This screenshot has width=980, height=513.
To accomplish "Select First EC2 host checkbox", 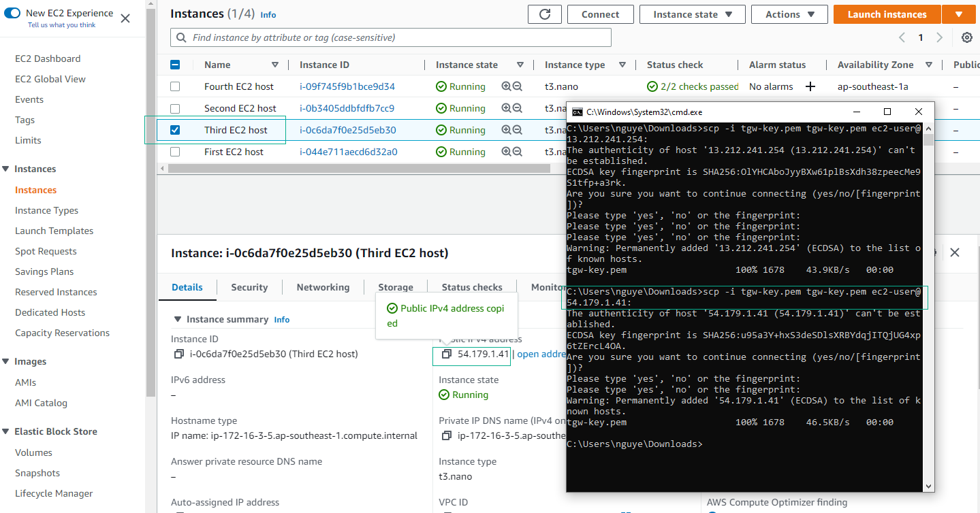I will pyautogui.click(x=175, y=152).
